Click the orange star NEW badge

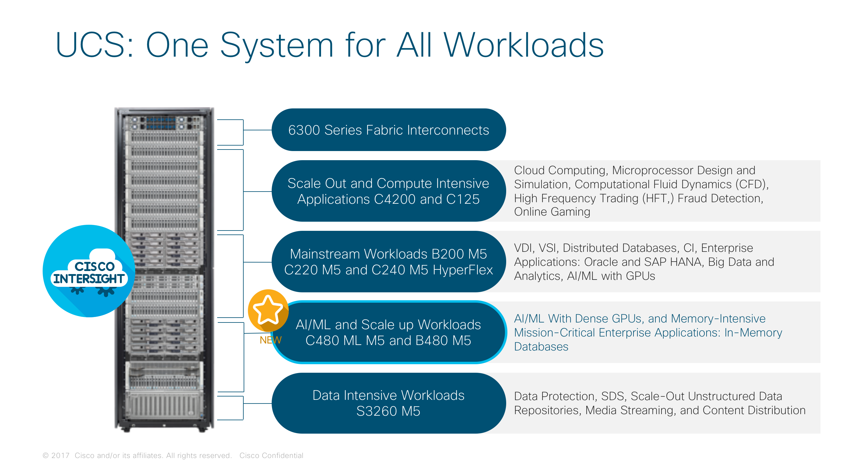coord(268,310)
